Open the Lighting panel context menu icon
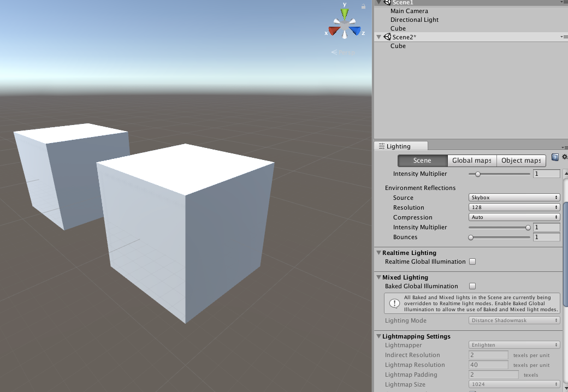The width and height of the screenshot is (568, 392). tap(564, 147)
